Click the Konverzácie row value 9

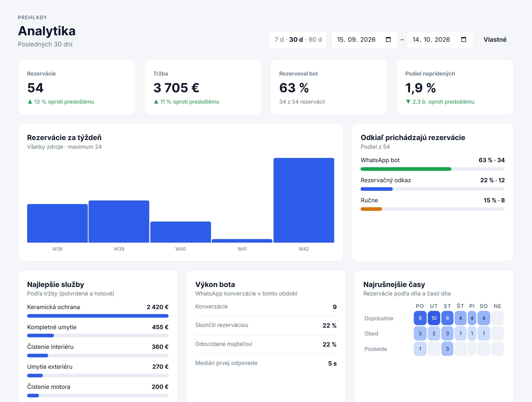click(335, 307)
